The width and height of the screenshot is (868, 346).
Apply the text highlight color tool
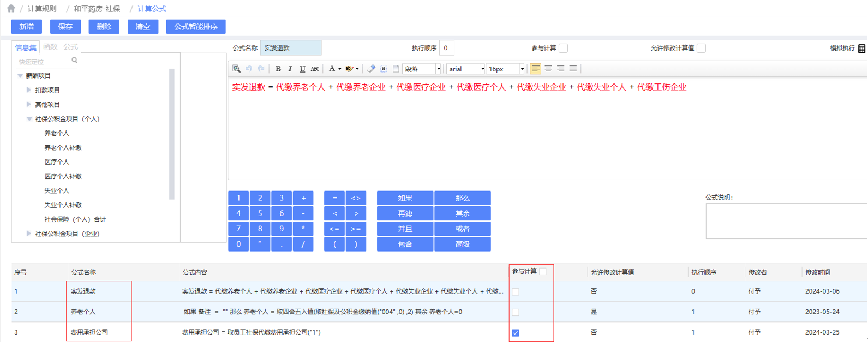(x=349, y=69)
